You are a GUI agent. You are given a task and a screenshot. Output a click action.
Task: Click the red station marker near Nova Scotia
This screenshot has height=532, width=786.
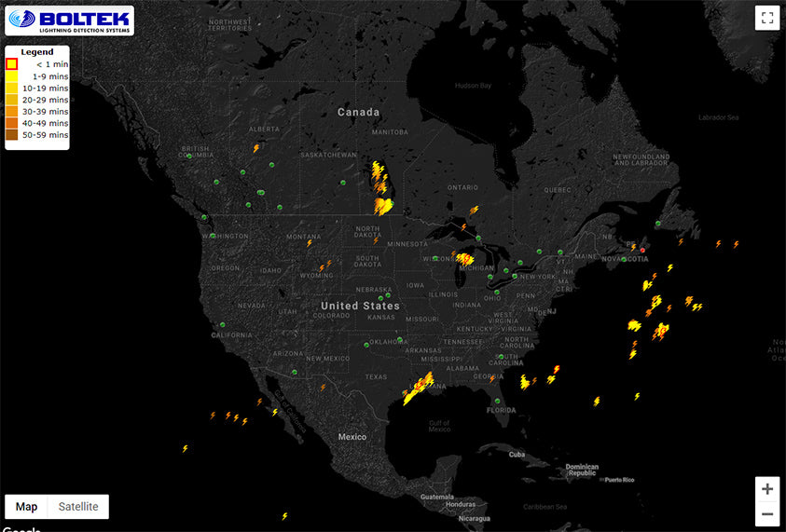coord(642,251)
